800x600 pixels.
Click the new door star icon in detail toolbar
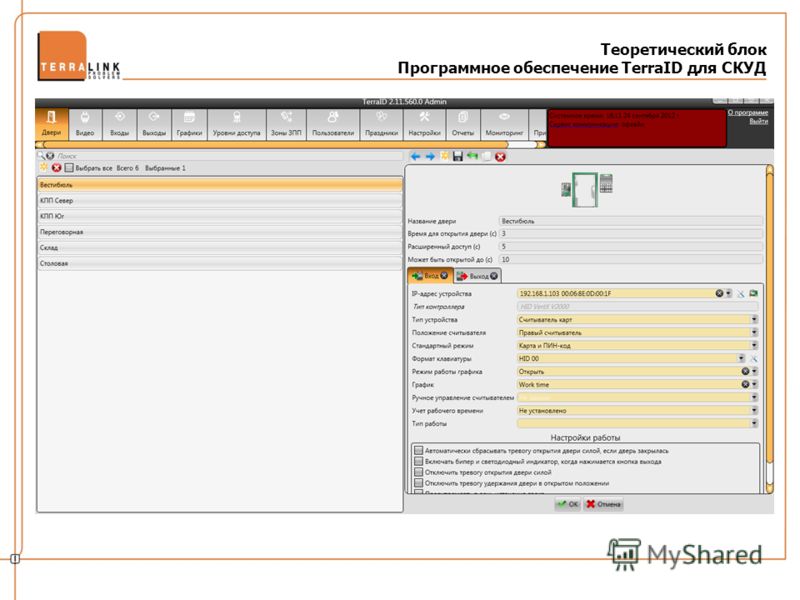pos(444,156)
